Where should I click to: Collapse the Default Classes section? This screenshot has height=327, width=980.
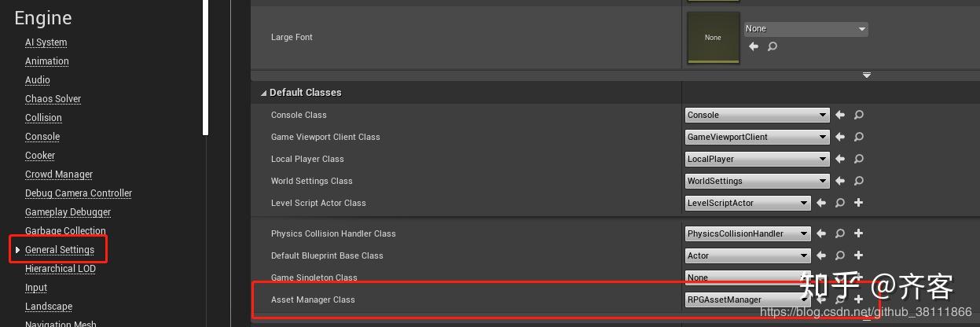click(263, 93)
